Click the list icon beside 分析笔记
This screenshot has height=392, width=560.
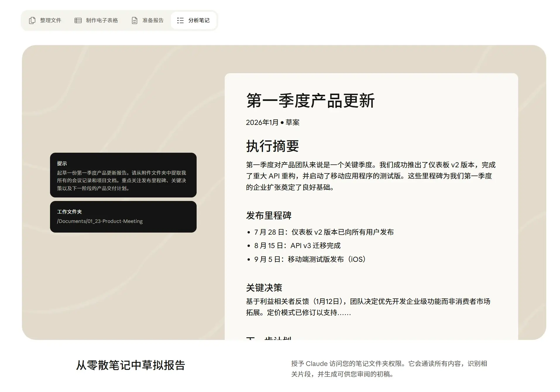tap(181, 20)
